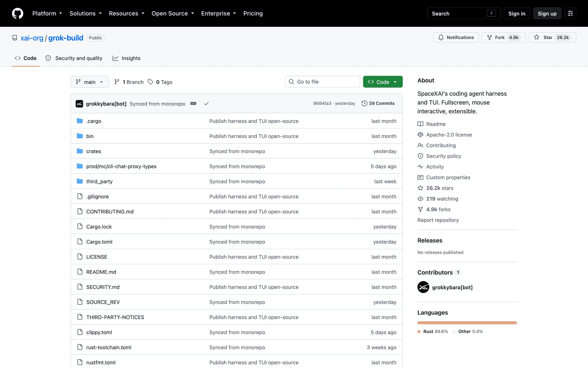
Task: Click the Report repository link
Action: (x=438, y=220)
